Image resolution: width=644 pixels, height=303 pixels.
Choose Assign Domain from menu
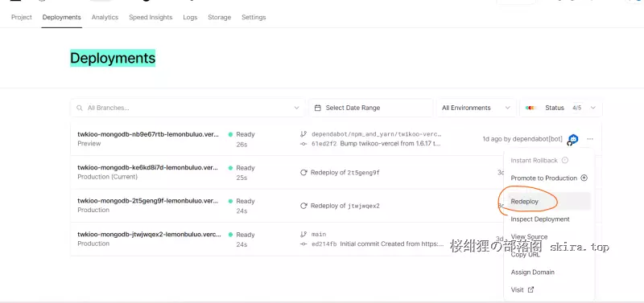(549, 272)
